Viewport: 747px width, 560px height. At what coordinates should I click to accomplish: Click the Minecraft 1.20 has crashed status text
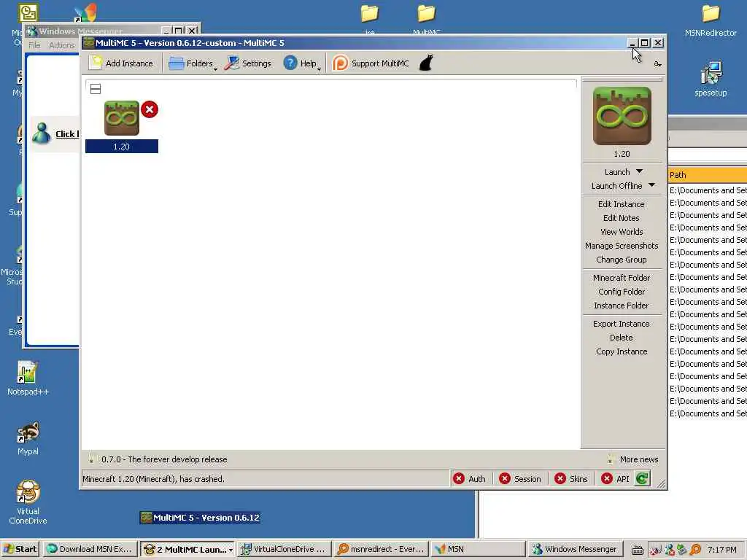(153, 479)
